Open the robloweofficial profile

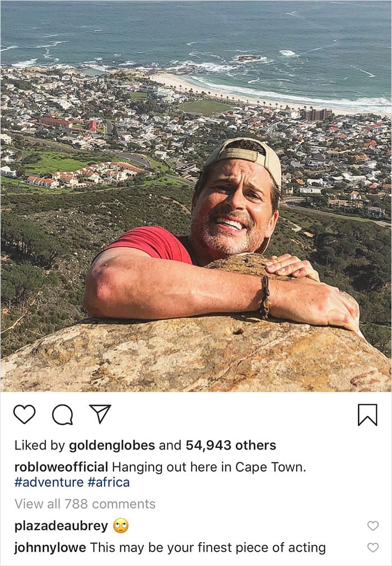point(61,467)
